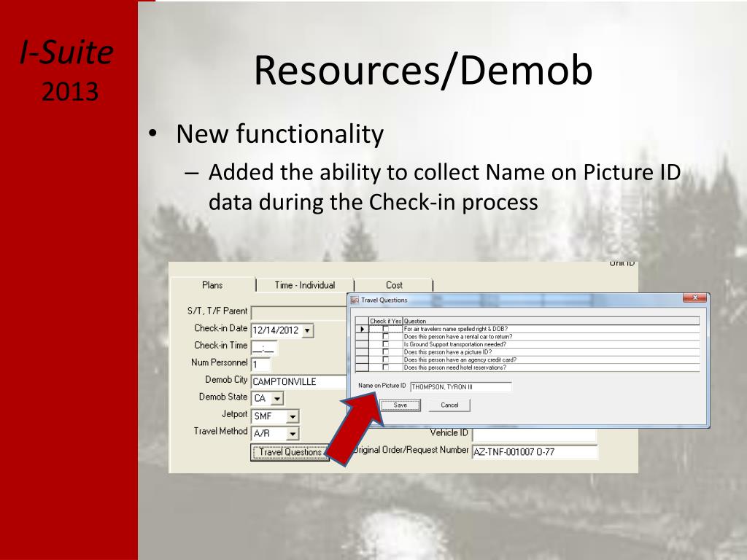Close the Travel Questions dialog
747x560 pixels.
pos(694,297)
